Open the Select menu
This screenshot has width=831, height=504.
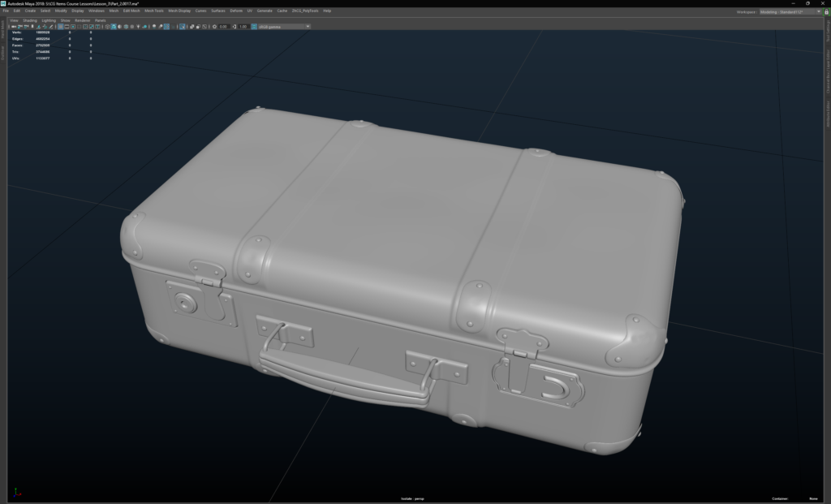click(45, 11)
